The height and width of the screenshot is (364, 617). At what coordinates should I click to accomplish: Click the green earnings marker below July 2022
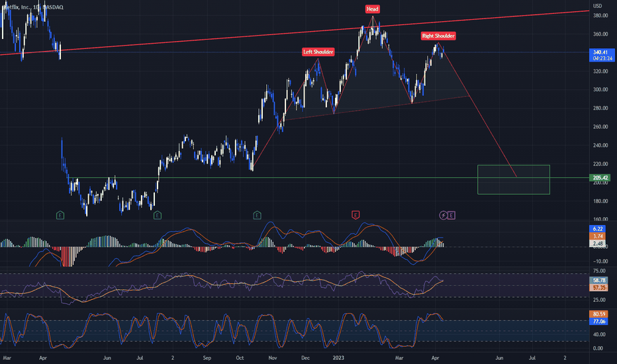pos(158,215)
